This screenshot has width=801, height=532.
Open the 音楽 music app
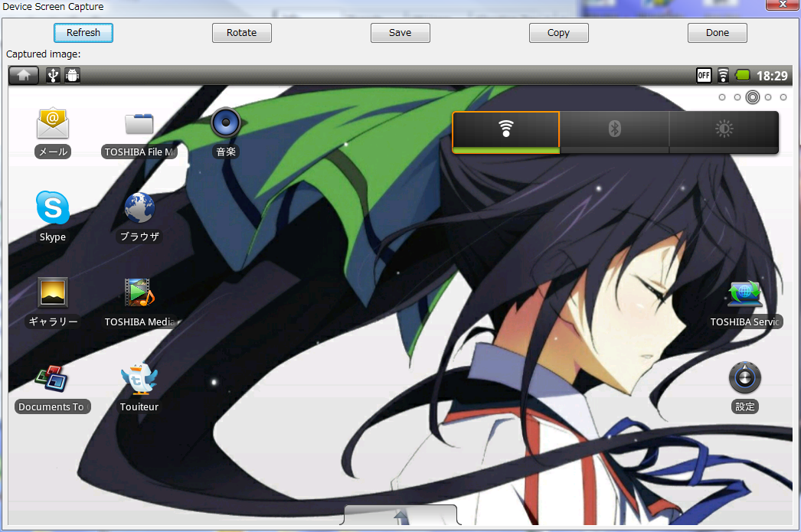tap(226, 122)
